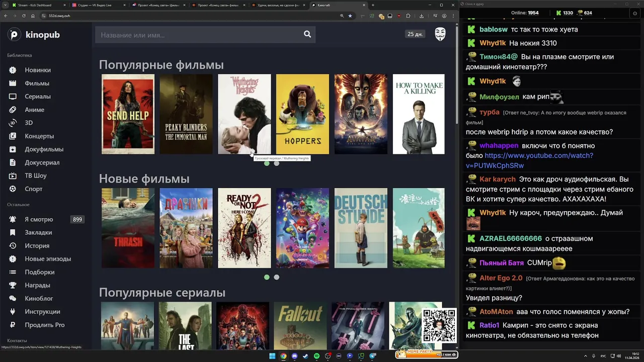Screen dimensions: 644x362
Task: Open Я смотрю watchlist
Action: (x=39, y=219)
